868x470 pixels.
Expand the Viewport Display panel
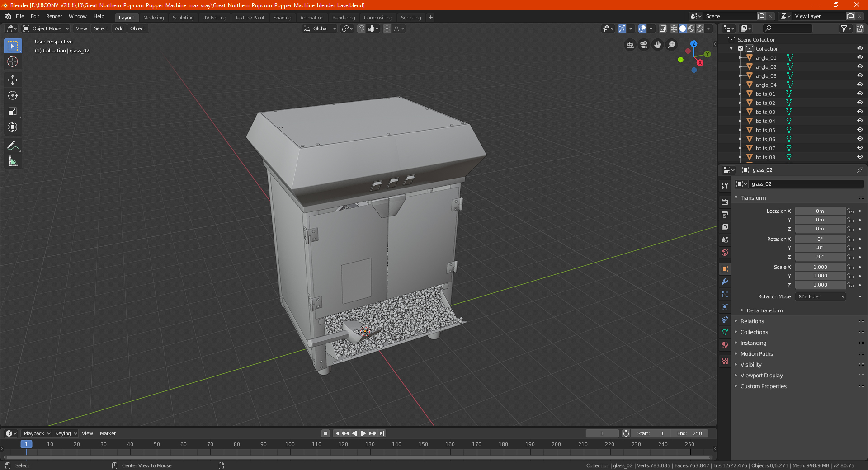click(x=761, y=376)
